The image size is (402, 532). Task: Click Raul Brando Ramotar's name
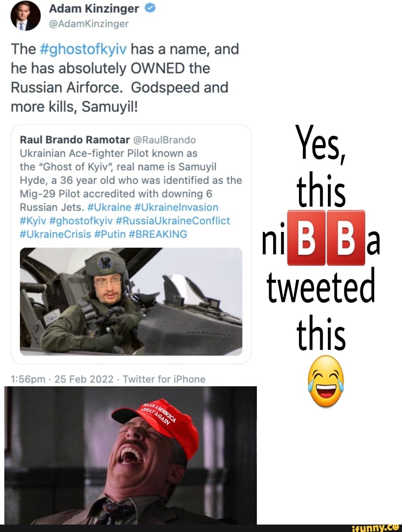[x=74, y=140]
